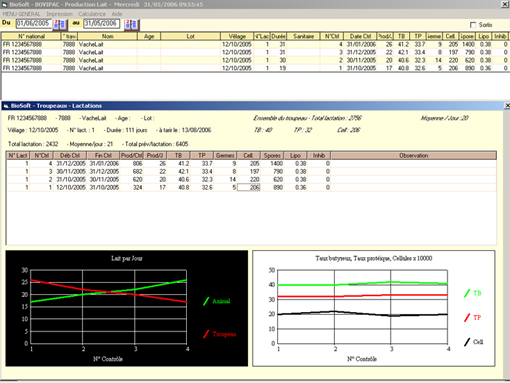This screenshot has width=510, height=383.
Task: Click the BioSoft icon in BOVIPAC title bar
Action: 5,5
